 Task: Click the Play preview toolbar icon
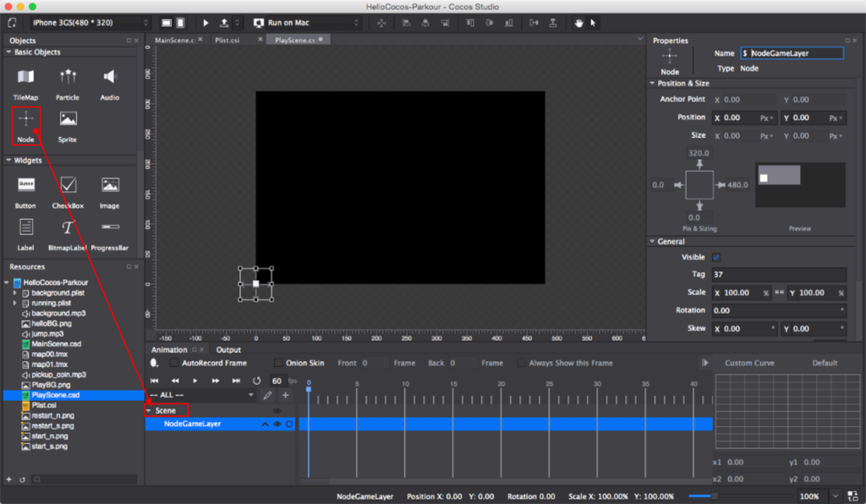tap(206, 23)
